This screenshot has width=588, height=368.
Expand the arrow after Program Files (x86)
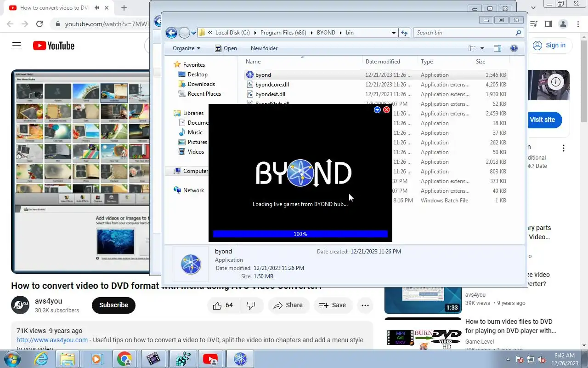pos(311,33)
